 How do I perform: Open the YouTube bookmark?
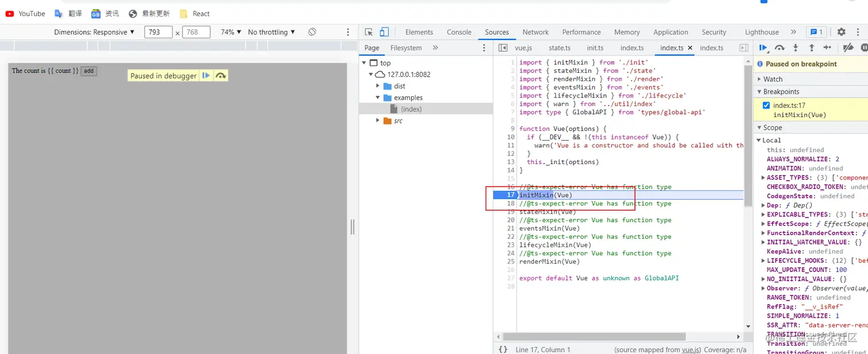click(25, 13)
